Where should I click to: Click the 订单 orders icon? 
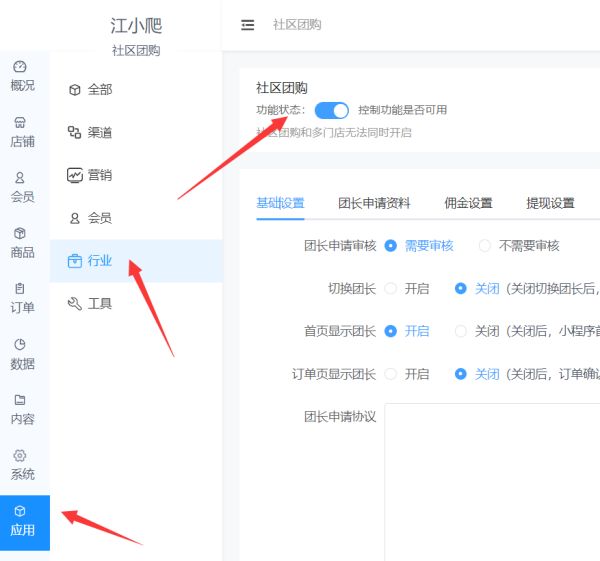coord(20,288)
